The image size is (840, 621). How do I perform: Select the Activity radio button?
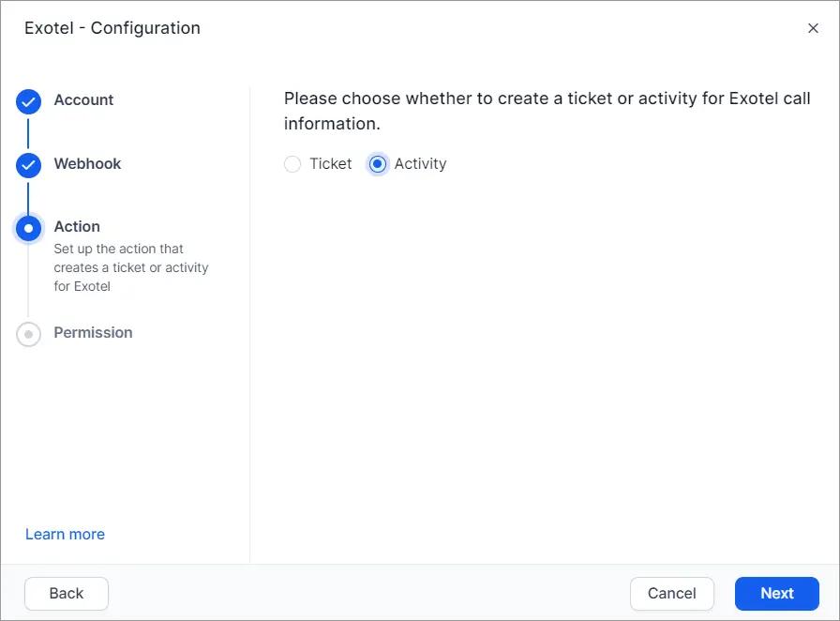point(378,164)
